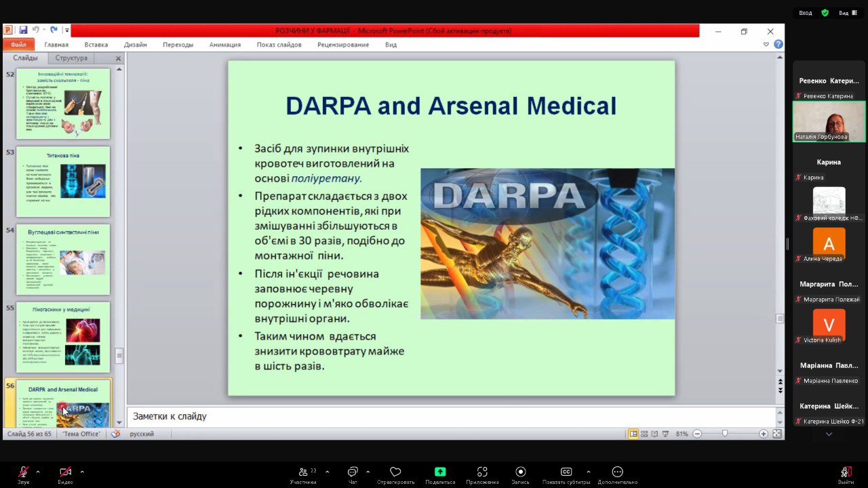Image resolution: width=868 pixels, height=488 pixels.
Task: Click the Вход sign-in button in Zoom
Action: click(x=805, y=13)
